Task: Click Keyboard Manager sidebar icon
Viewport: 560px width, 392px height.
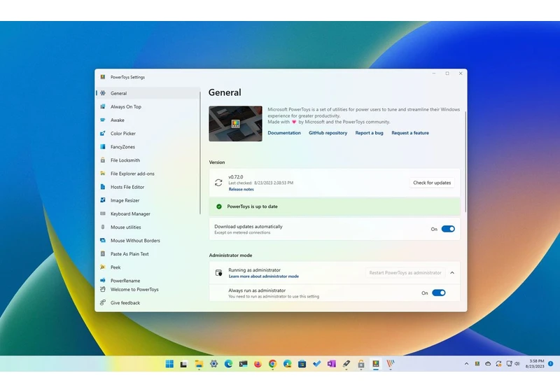Action: (x=103, y=213)
